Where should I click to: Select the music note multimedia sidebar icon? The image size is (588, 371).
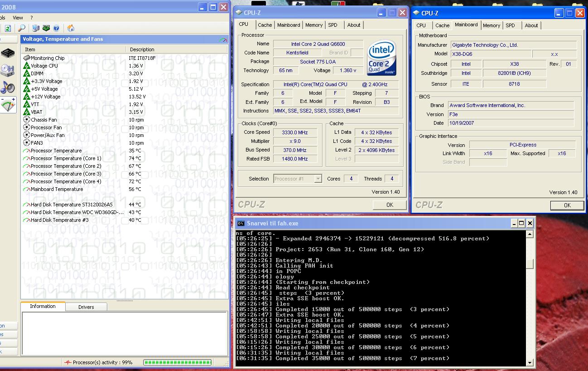[x=8, y=87]
